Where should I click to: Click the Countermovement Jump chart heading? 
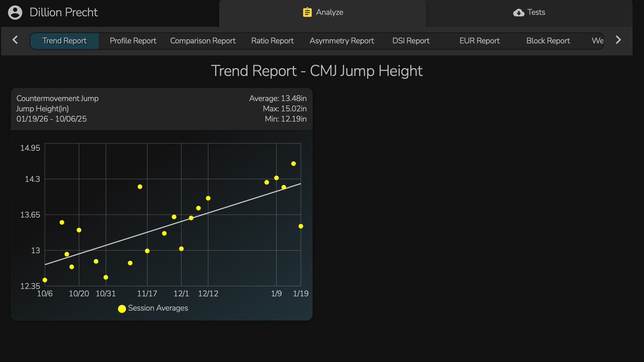tap(57, 99)
